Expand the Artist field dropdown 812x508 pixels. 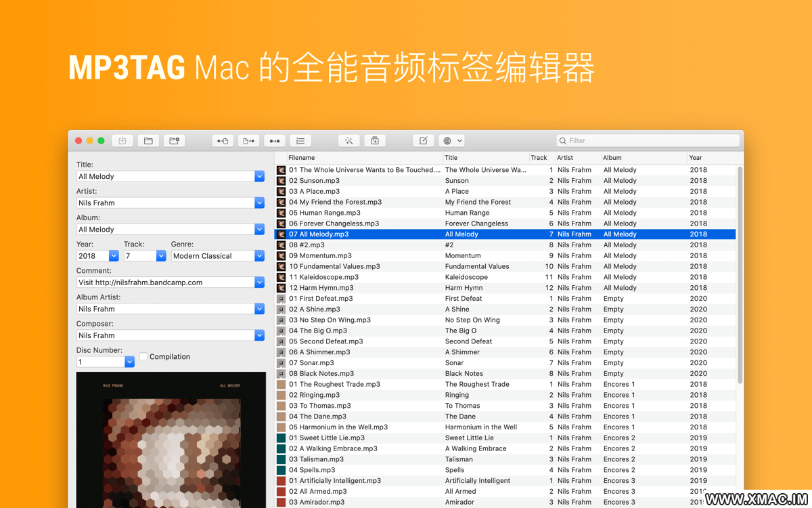[x=259, y=203]
